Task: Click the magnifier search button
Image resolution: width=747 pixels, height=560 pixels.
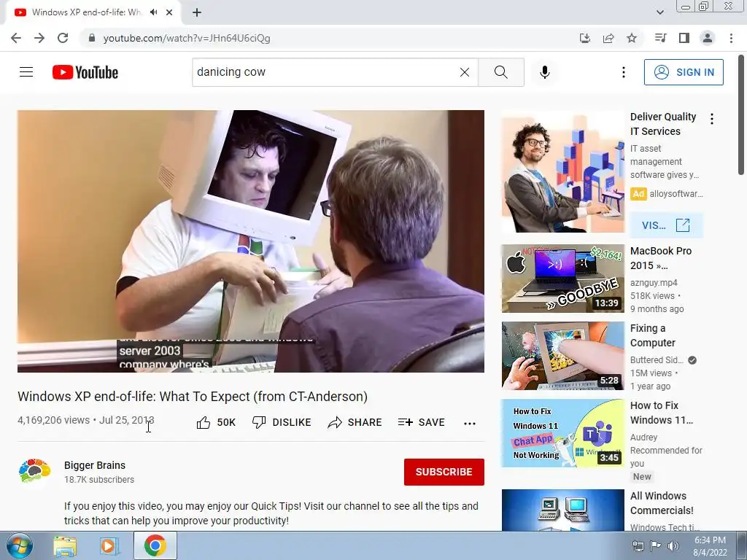Action: (x=500, y=72)
